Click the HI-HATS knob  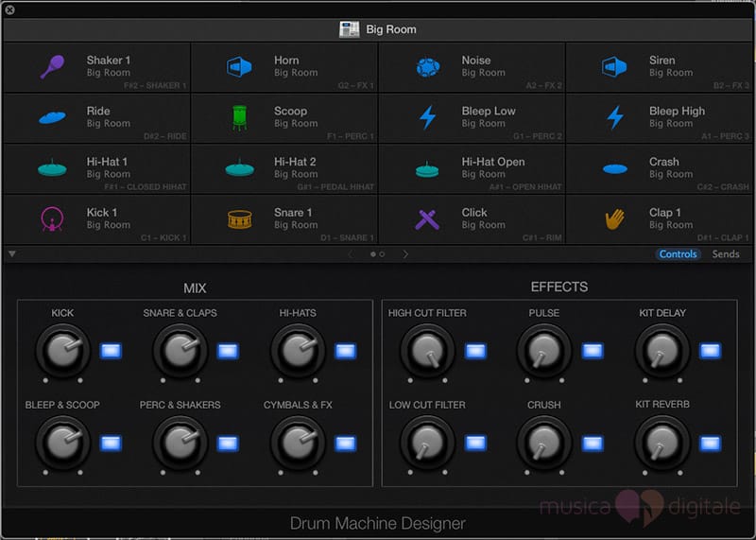pyautogui.click(x=298, y=351)
